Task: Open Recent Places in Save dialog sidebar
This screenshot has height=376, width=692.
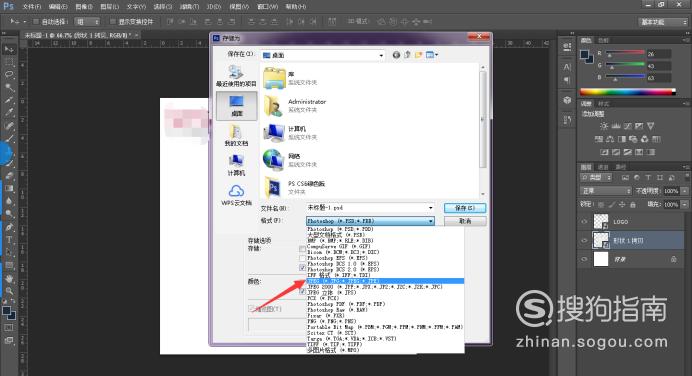Action: pos(236,76)
